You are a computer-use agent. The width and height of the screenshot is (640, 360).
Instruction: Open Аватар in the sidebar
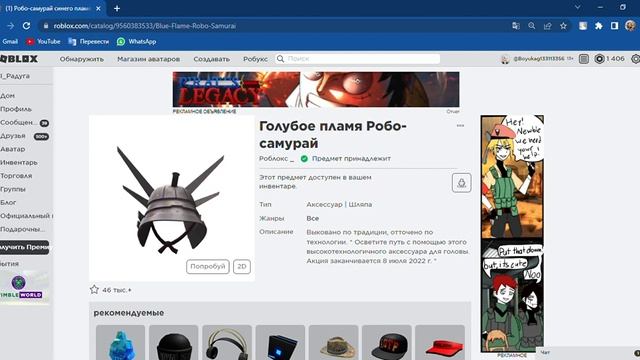[x=13, y=149]
